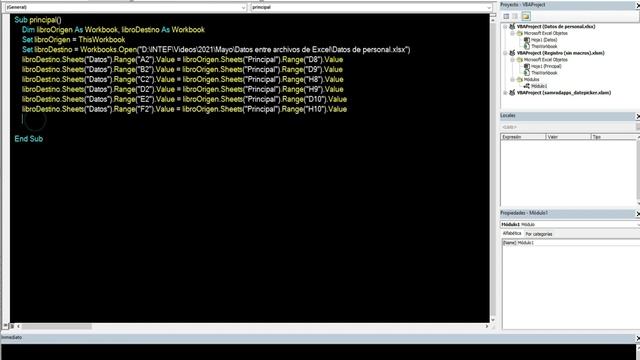Click the End Sub line

[x=29, y=139]
